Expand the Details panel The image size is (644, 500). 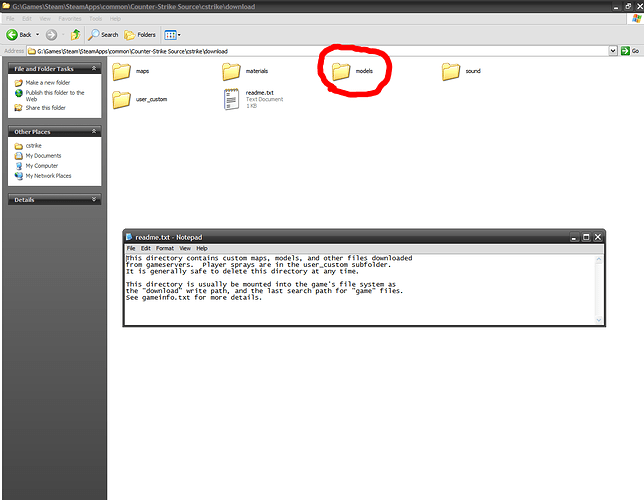94,199
